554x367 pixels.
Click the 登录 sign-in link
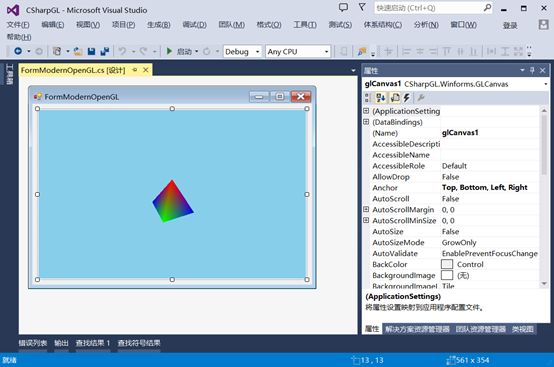click(x=510, y=25)
